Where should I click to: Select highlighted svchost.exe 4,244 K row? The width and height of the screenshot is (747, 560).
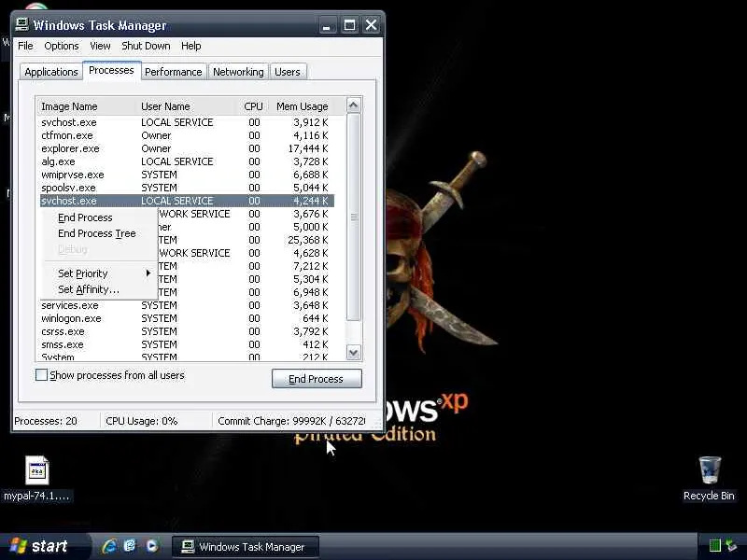pyautogui.click(x=187, y=201)
